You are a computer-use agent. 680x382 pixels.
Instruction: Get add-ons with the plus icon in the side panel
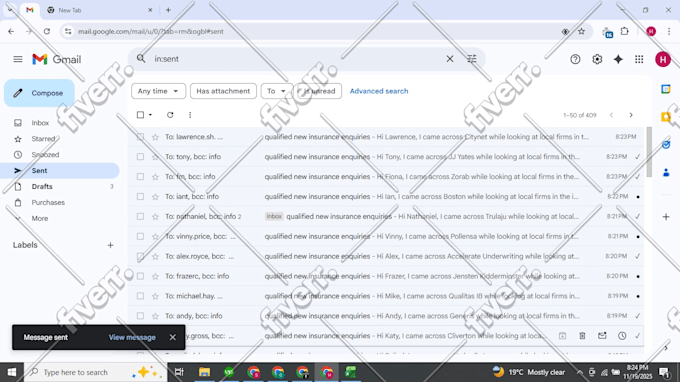[666, 216]
